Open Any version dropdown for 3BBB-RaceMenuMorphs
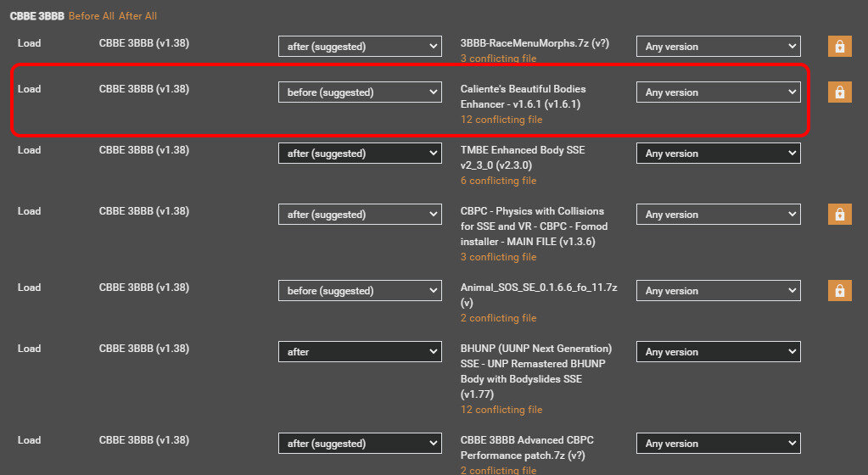Viewport: 868px width, 475px height. (x=719, y=47)
